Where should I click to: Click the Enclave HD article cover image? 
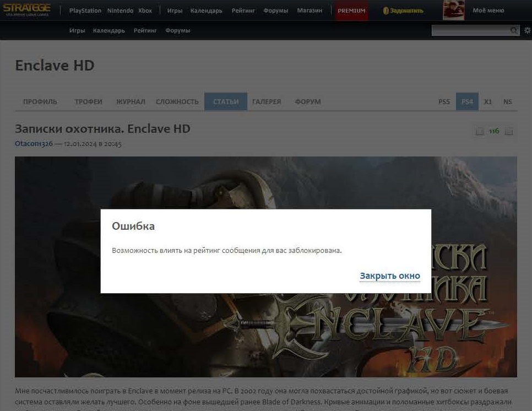(266, 267)
